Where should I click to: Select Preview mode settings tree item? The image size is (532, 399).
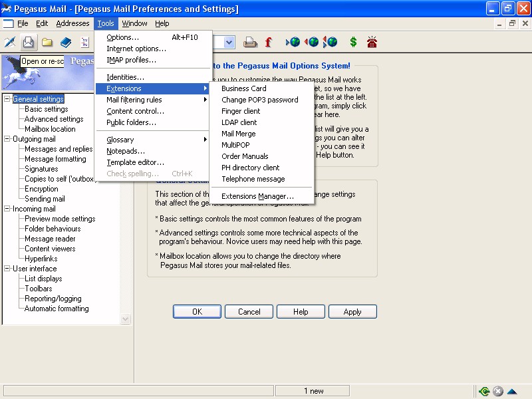click(x=60, y=219)
